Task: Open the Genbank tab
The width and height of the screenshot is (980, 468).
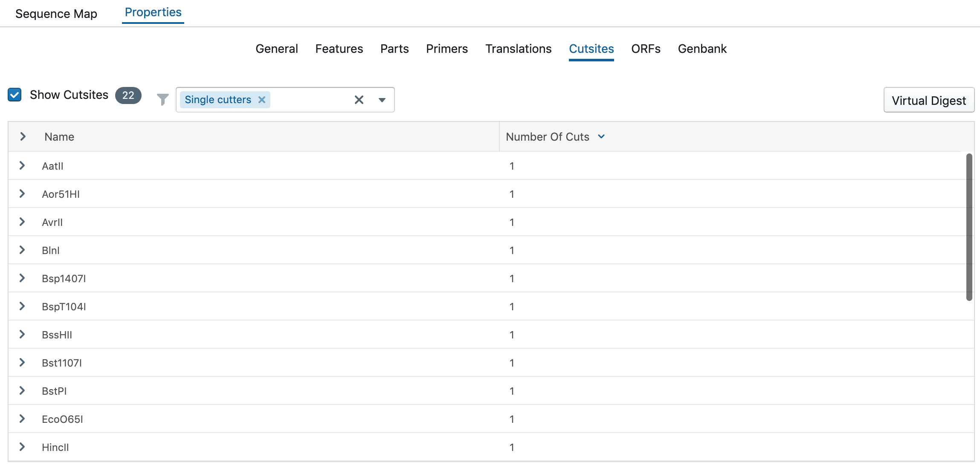Action: (x=702, y=49)
